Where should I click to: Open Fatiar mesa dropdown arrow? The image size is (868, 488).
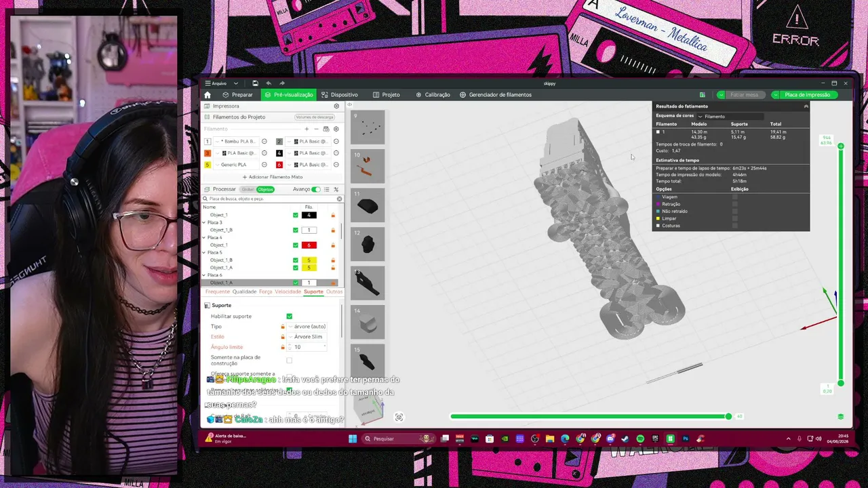pyautogui.click(x=721, y=95)
